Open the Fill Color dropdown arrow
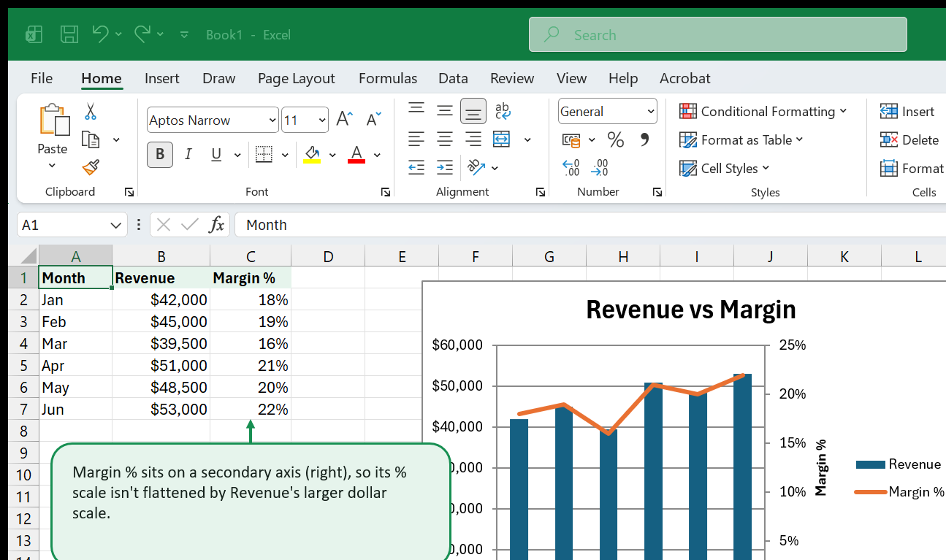 point(332,155)
